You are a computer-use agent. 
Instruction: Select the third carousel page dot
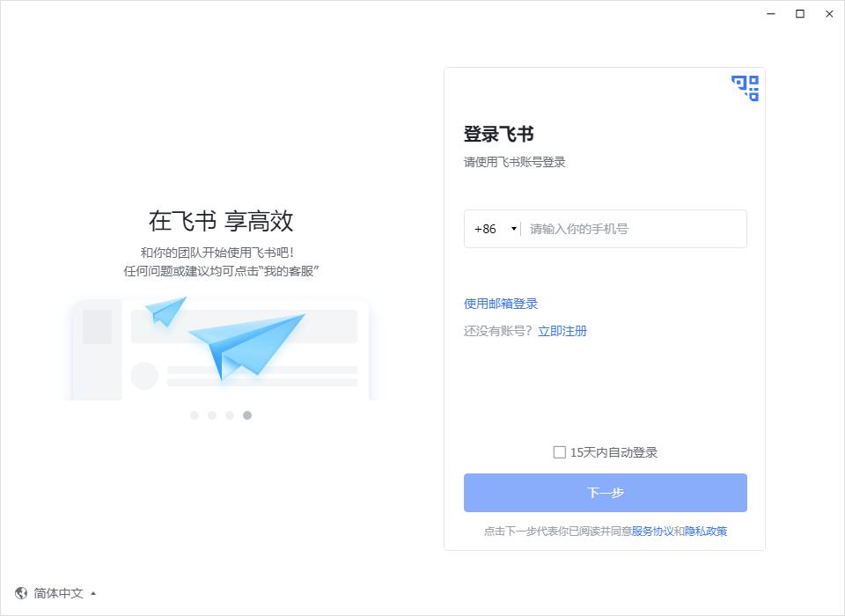(230, 415)
